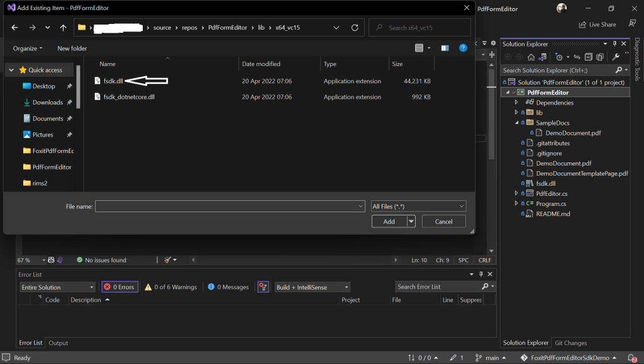Collapse All in Solution Explorer

589,57
